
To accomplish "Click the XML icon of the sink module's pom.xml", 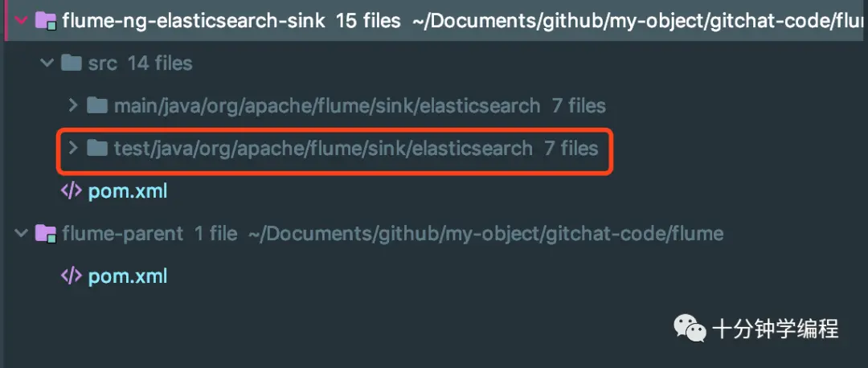I will 72,191.
